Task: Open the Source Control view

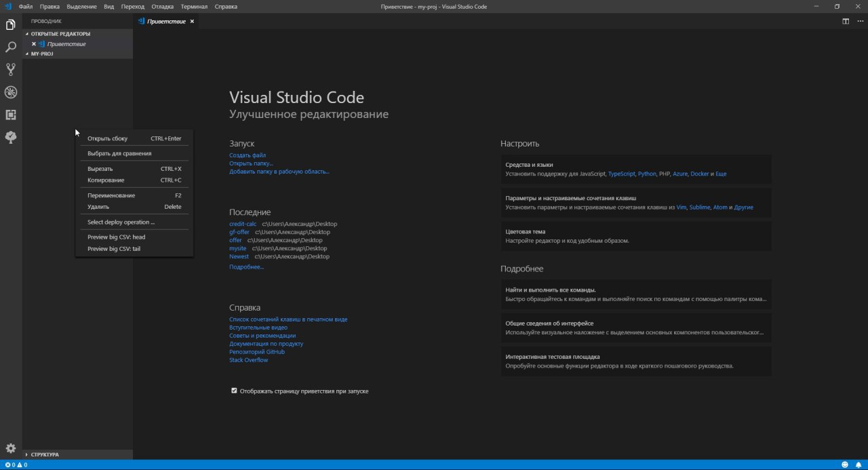Action: pyautogui.click(x=11, y=69)
